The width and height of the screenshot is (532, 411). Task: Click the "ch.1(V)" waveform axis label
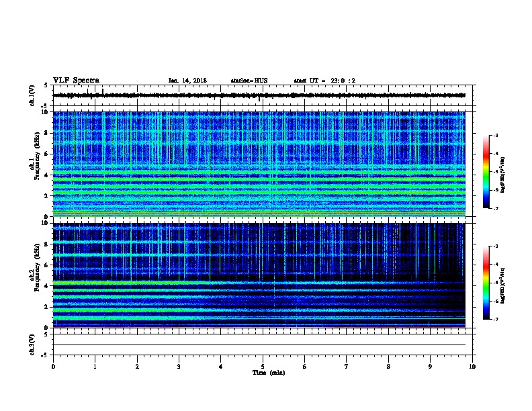pos(32,95)
